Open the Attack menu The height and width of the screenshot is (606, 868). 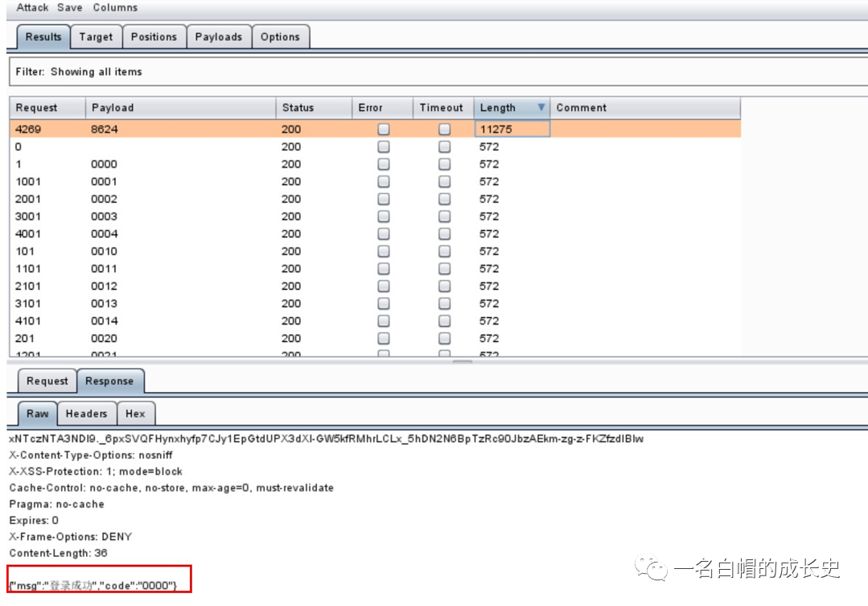32,8
